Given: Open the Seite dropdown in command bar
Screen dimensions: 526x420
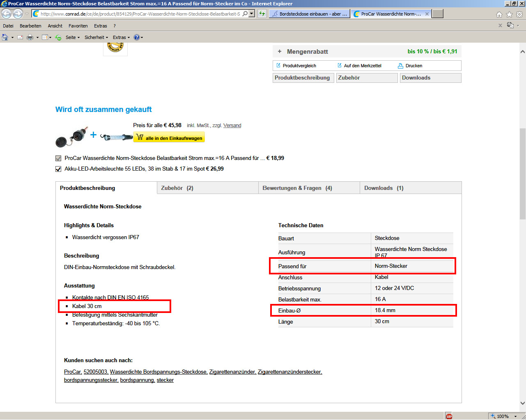Looking at the screenshot, I should pos(72,37).
